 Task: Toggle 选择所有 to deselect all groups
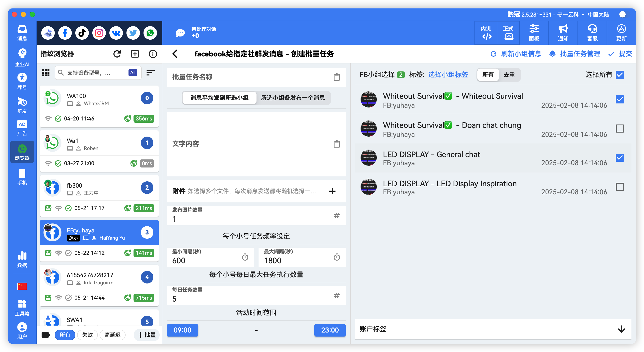[x=620, y=74]
